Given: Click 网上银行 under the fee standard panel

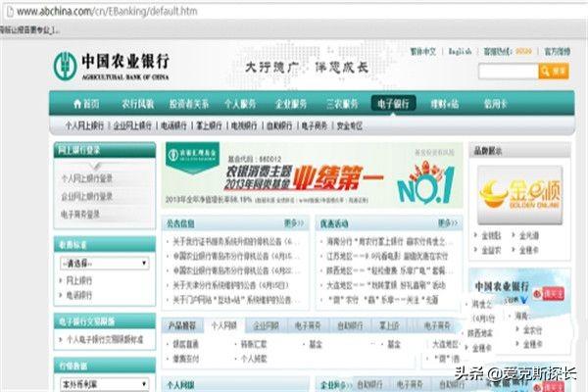Looking at the screenshot, I should (x=78, y=280).
